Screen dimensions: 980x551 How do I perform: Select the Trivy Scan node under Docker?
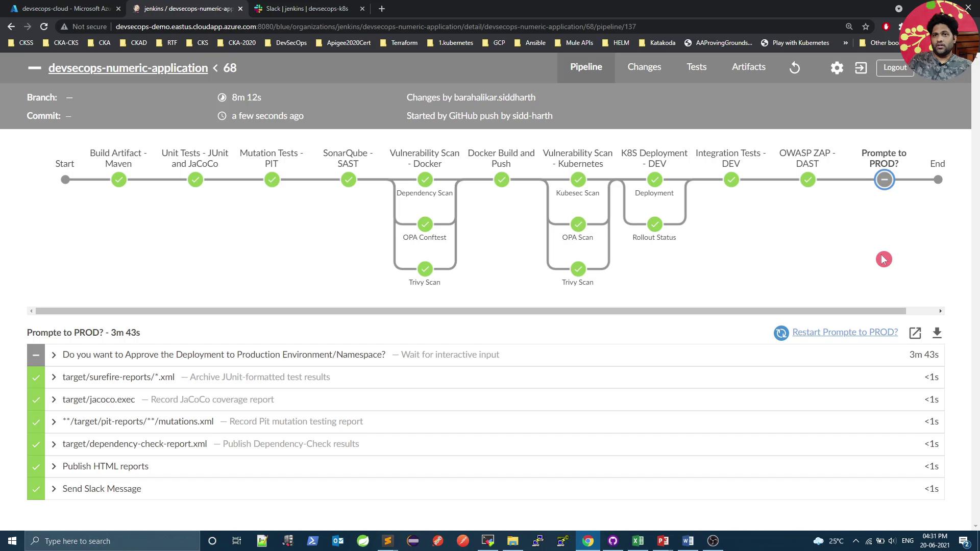coord(425,269)
